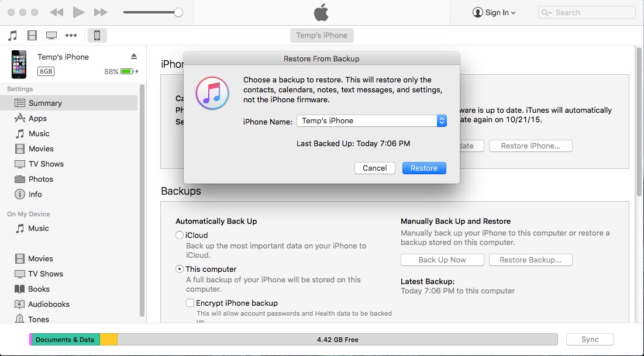Click the Apple logo in the display area

point(321,12)
